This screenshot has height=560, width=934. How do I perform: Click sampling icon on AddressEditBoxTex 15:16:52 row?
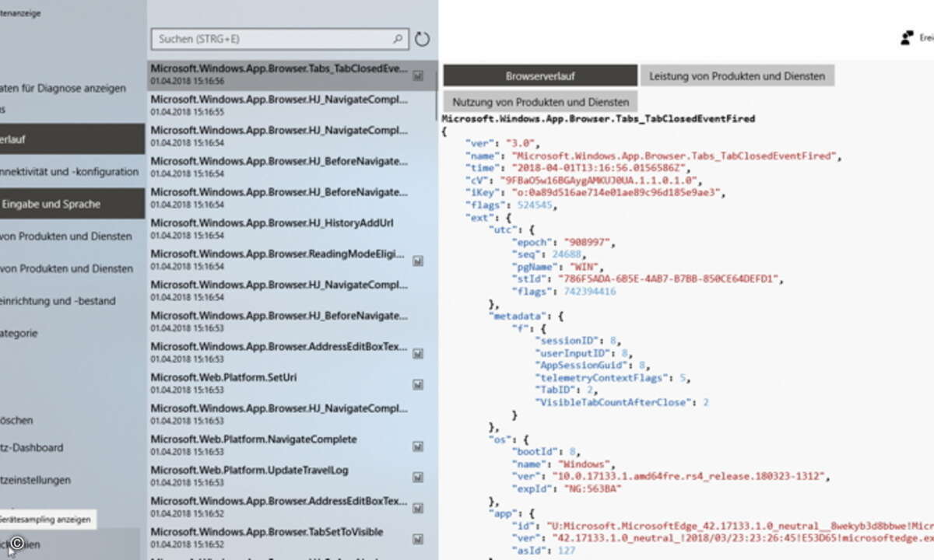[x=418, y=509]
